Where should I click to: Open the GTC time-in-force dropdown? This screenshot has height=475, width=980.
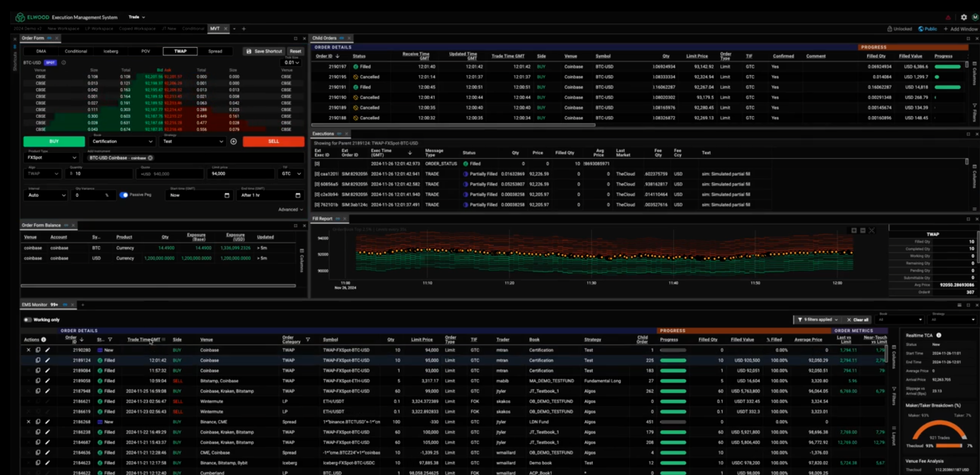(291, 174)
